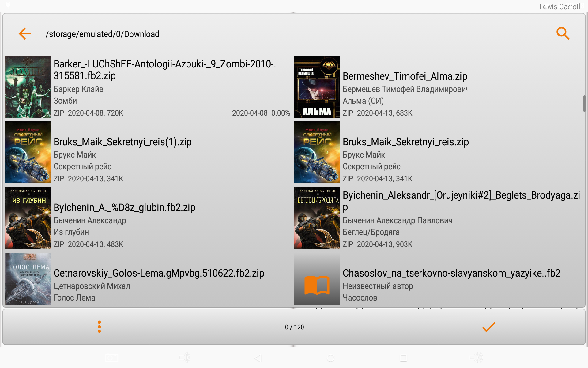Click ZIP 2020-04-13, 903K info line

pos(378,244)
